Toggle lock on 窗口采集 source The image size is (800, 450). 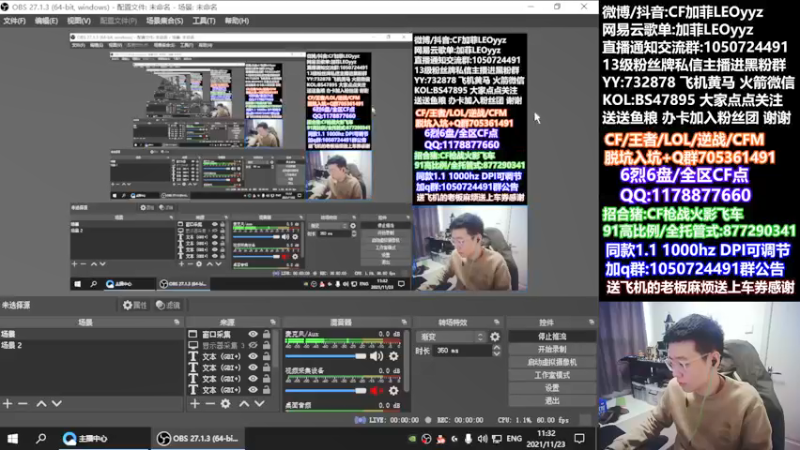coord(266,334)
